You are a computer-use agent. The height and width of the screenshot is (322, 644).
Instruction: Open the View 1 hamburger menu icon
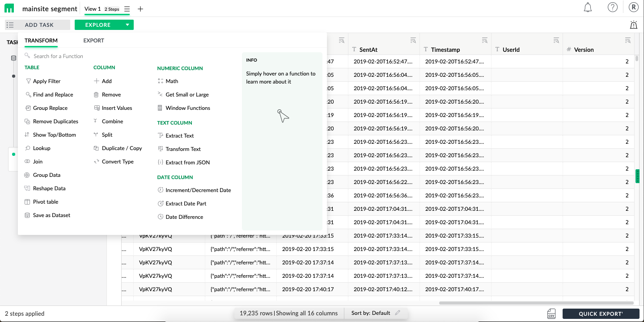pos(127,9)
